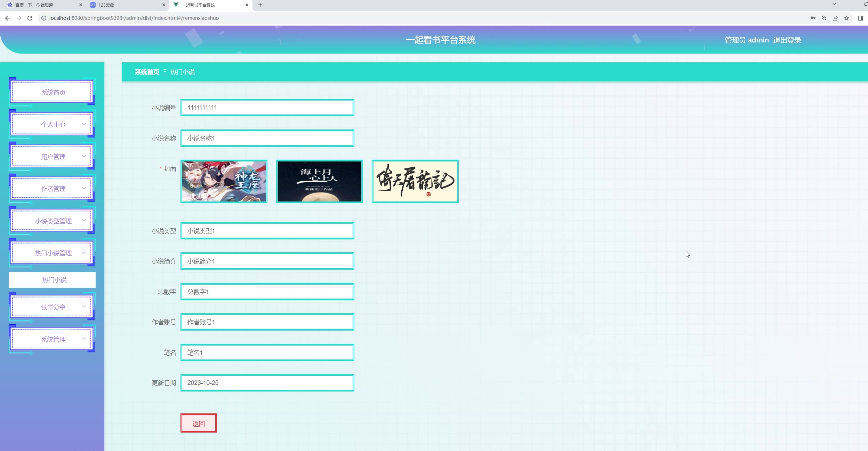Open the browser zoom magnifier icon
Viewport: 868px width, 451px height.
click(x=824, y=18)
